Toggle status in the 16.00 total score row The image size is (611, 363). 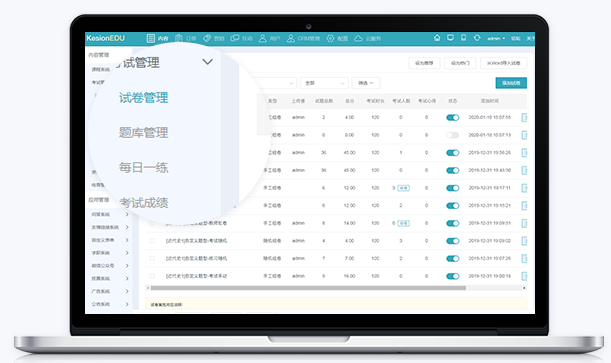pyautogui.click(x=452, y=276)
